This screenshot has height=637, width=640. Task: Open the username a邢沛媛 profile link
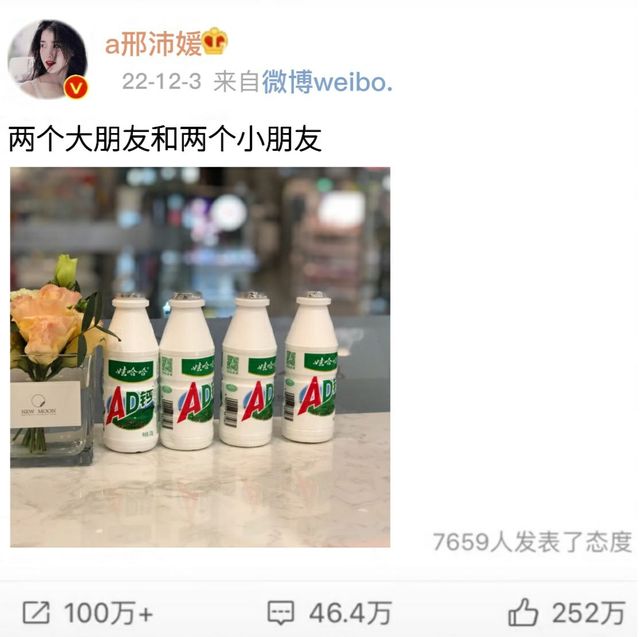[x=153, y=43]
